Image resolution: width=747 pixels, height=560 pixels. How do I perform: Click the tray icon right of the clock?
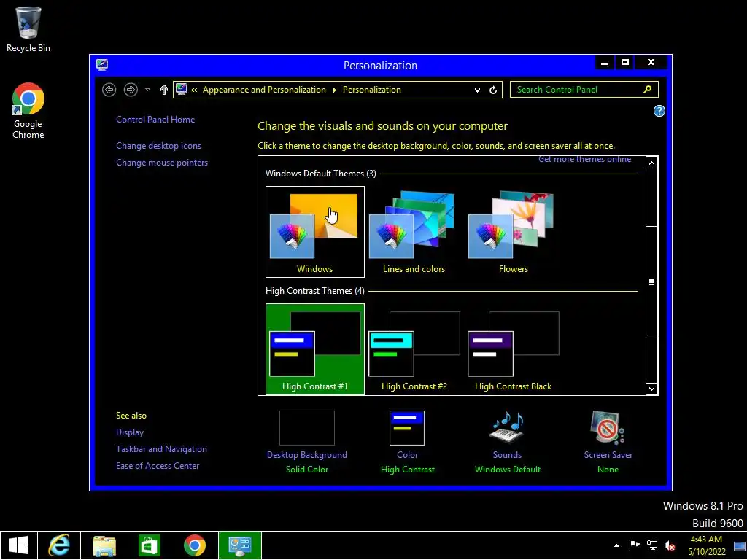[x=740, y=545]
